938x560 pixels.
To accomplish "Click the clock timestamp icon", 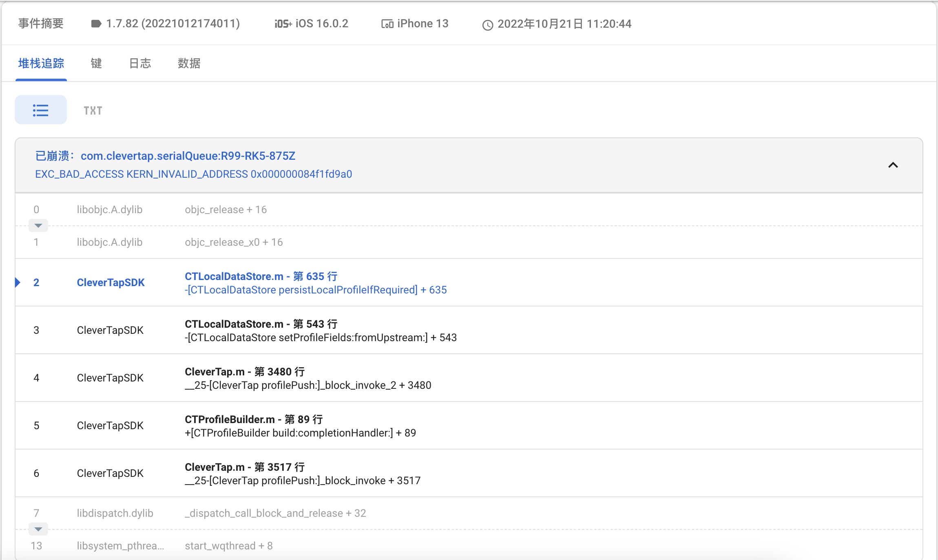I will [488, 25].
